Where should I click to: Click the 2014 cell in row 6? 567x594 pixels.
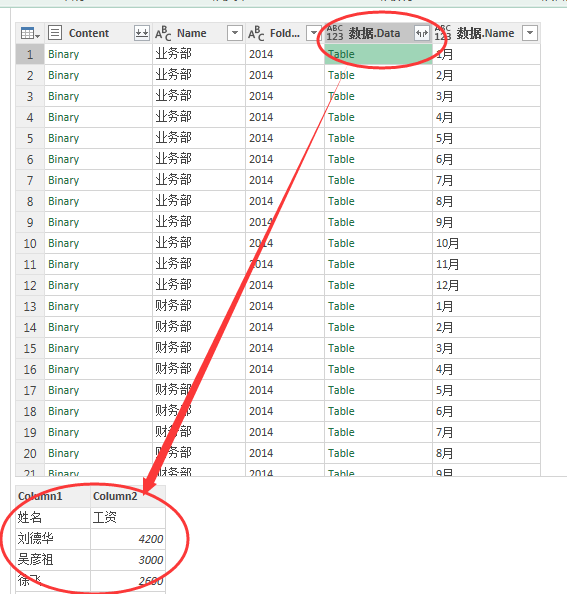pyautogui.click(x=285, y=159)
